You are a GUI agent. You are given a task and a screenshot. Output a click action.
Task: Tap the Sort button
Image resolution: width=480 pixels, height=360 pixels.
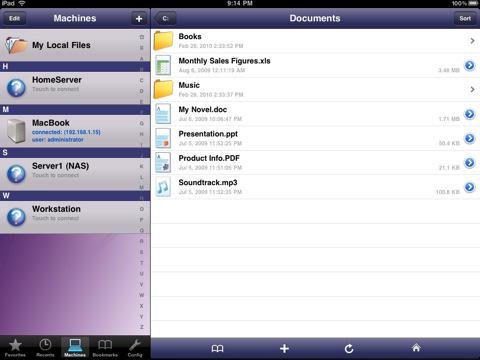[x=465, y=18]
